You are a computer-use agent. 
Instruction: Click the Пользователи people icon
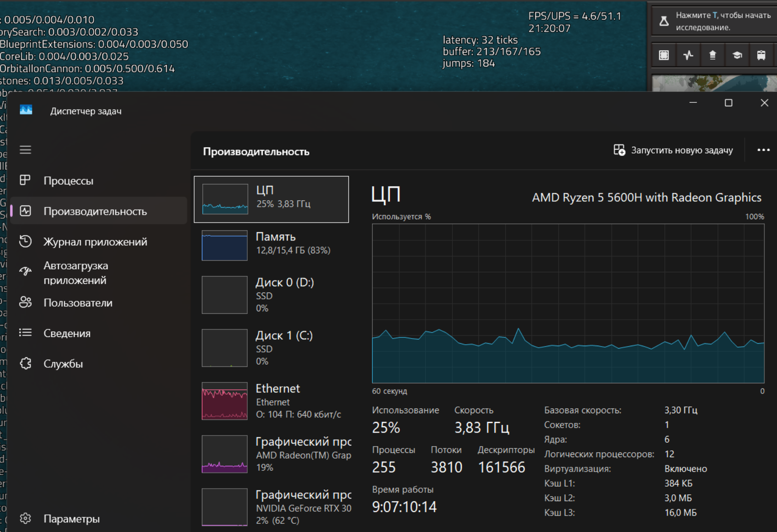tap(25, 303)
